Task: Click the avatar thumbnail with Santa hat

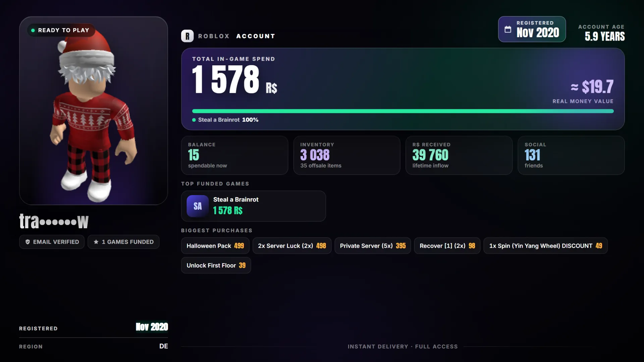Action: pyautogui.click(x=93, y=111)
